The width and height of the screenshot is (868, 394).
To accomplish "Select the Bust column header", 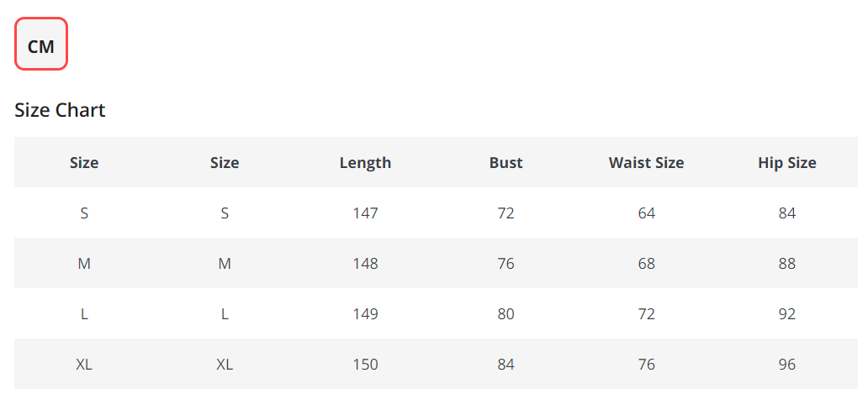I will point(506,162).
